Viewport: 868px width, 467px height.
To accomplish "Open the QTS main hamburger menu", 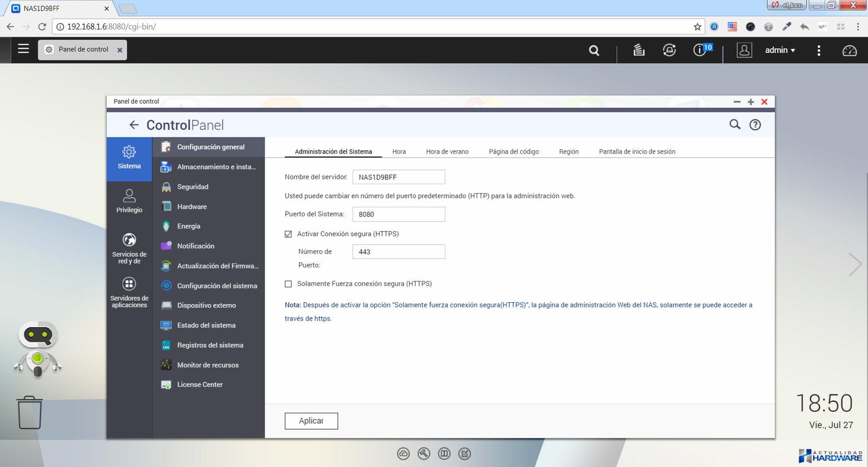I will tap(23, 49).
